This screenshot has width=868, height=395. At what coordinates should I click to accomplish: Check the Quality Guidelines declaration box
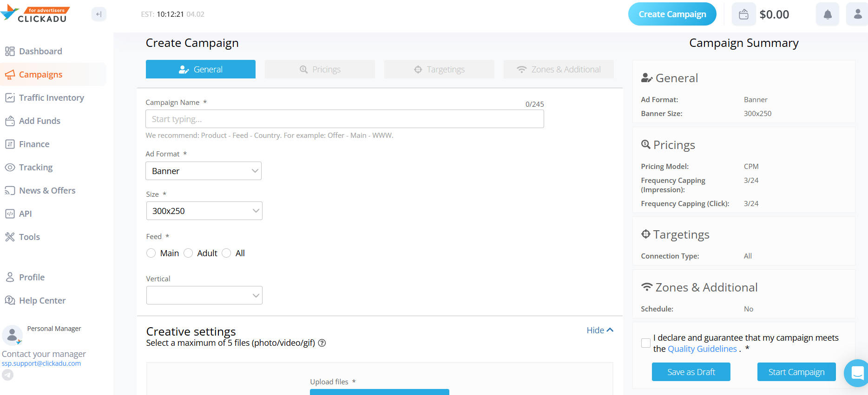[x=645, y=343]
